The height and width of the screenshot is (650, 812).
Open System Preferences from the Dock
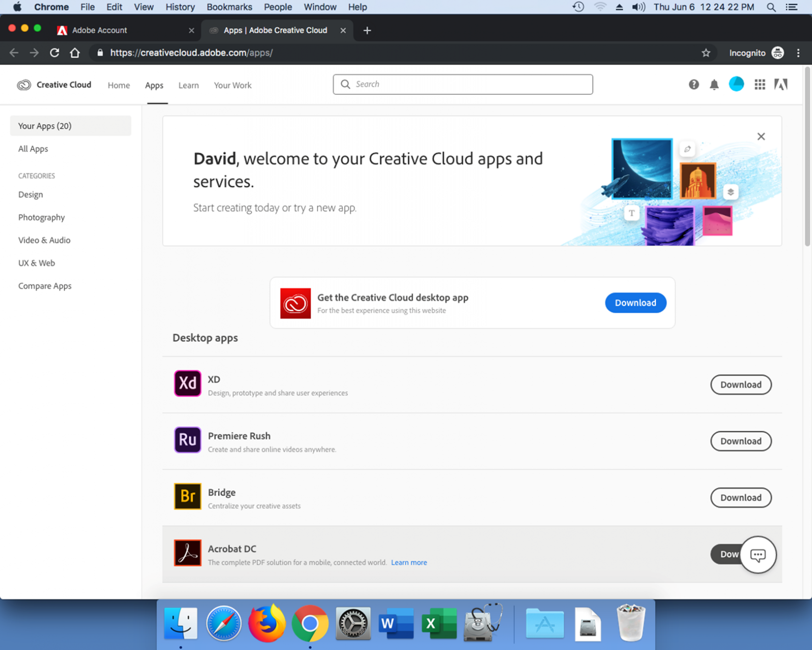(353, 624)
